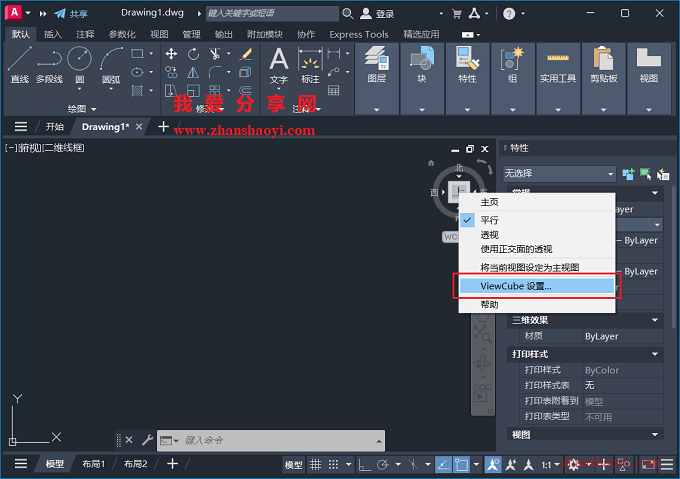Click the keyword search box in title bar
680x479 pixels.
[x=272, y=13]
